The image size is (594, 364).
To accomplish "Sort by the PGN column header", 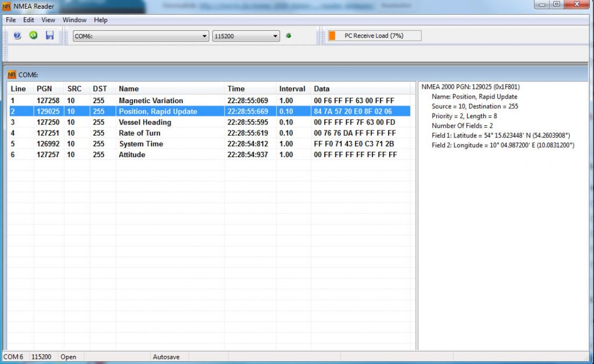I will click(x=49, y=89).
